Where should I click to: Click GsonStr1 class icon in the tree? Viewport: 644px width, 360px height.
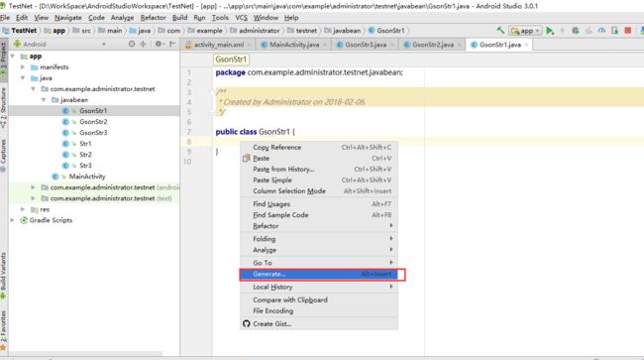click(65, 110)
